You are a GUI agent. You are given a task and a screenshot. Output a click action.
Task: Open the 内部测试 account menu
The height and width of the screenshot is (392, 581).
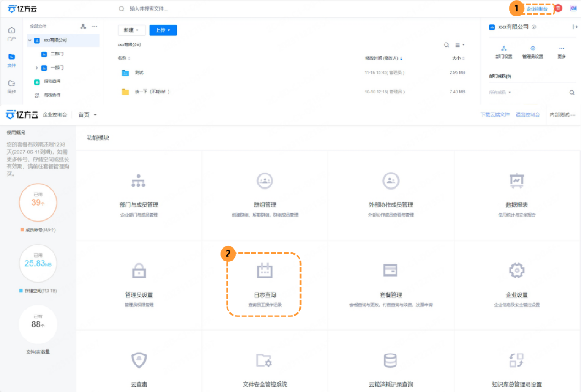(563, 115)
